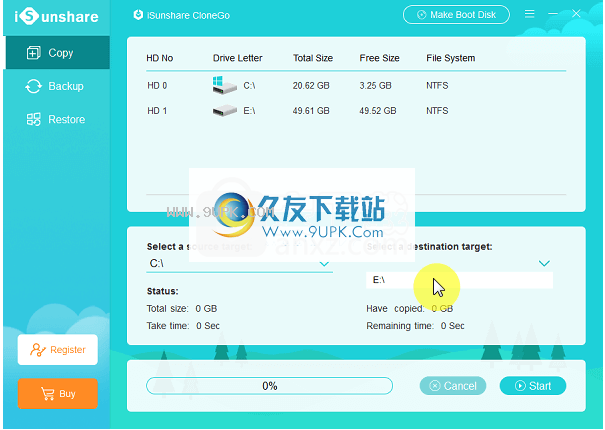Click the E:\ drive letter in HD 1 row
Screen dimensions: 605x430
click(249, 111)
